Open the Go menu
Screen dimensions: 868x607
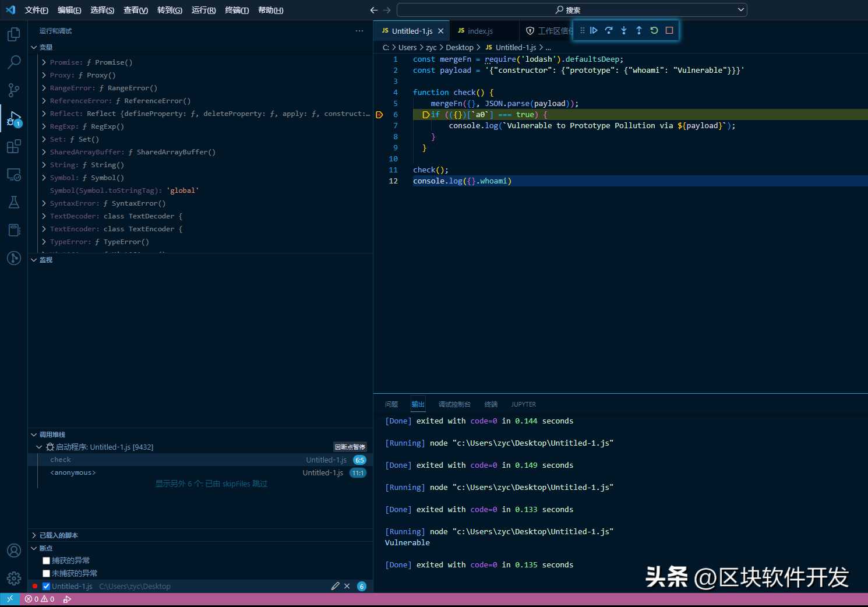(170, 10)
